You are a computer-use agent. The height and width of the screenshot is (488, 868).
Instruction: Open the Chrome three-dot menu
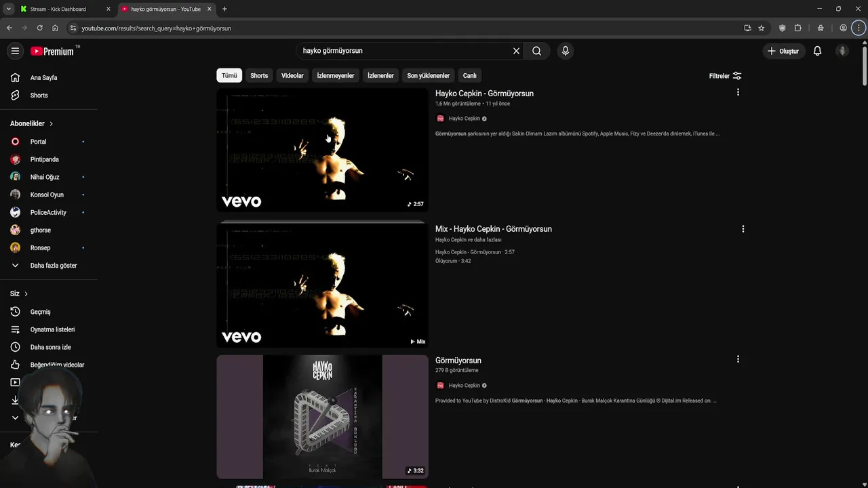click(x=859, y=28)
